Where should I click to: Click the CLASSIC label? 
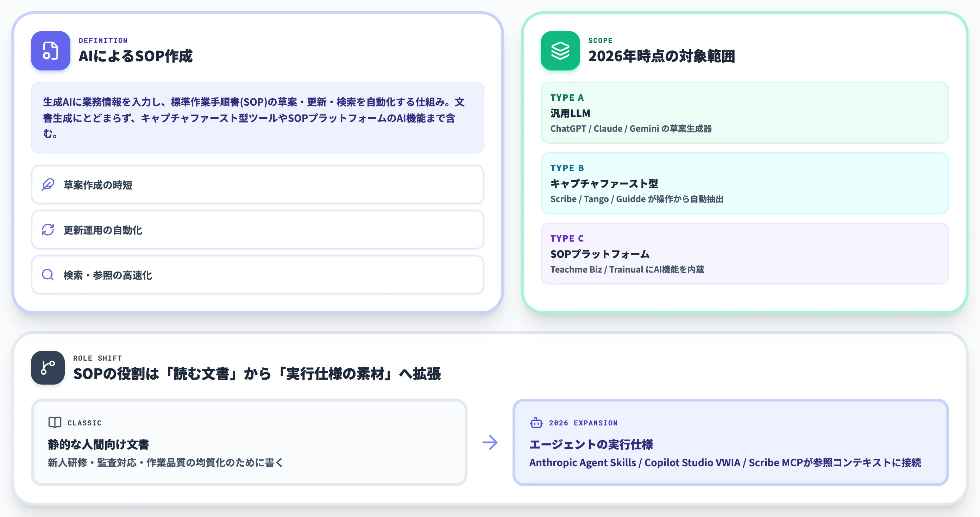[84, 423]
